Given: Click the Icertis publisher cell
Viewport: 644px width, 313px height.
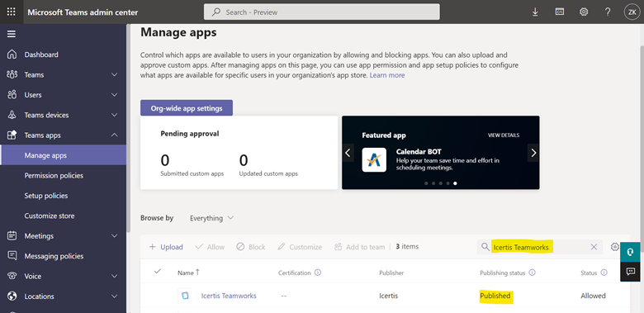Looking at the screenshot, I should (x=389, y=296).
